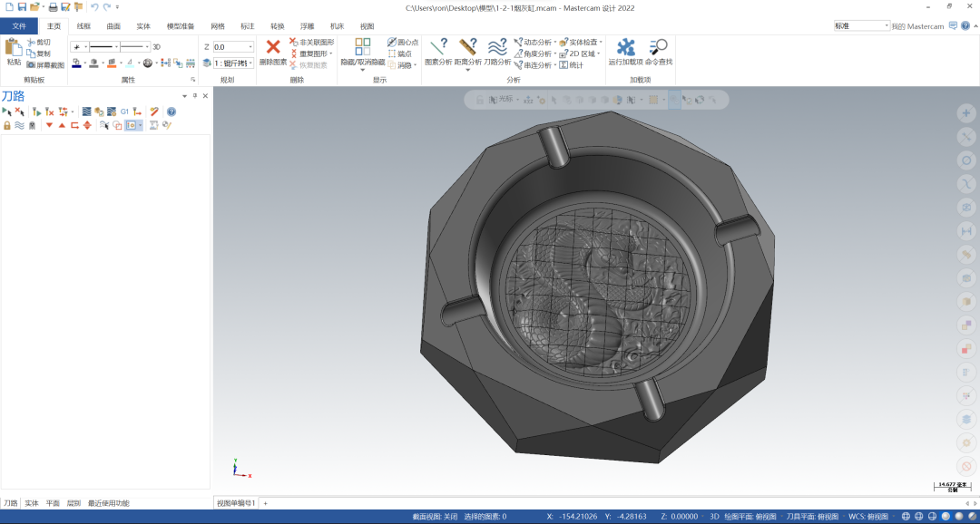This screenshot has width=980, height=524.
Task: Toggle the 3D mode in attributes group
Action: point(156,47)
